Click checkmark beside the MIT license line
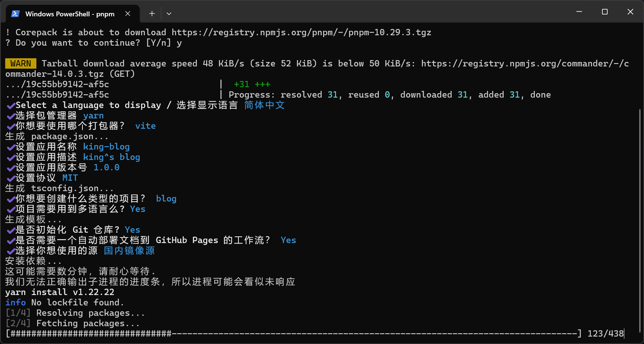The width and height of the screenshot is (644, 344). pos(11,178)
